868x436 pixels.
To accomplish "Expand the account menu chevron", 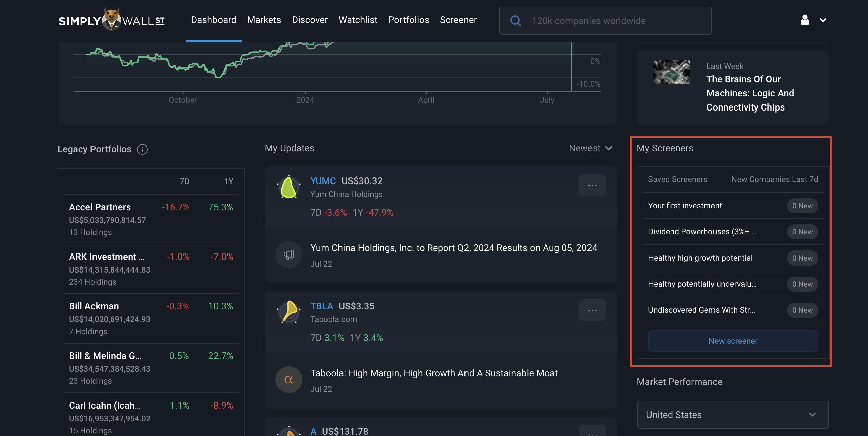I will point(822,20).
